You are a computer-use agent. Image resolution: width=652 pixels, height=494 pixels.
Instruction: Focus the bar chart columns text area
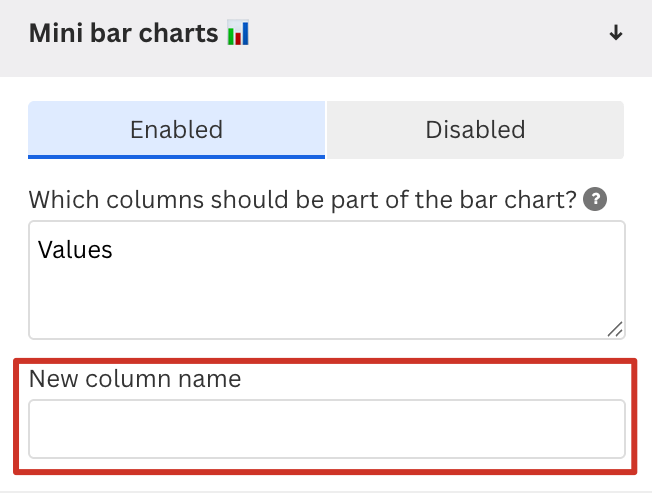(326, 280)
